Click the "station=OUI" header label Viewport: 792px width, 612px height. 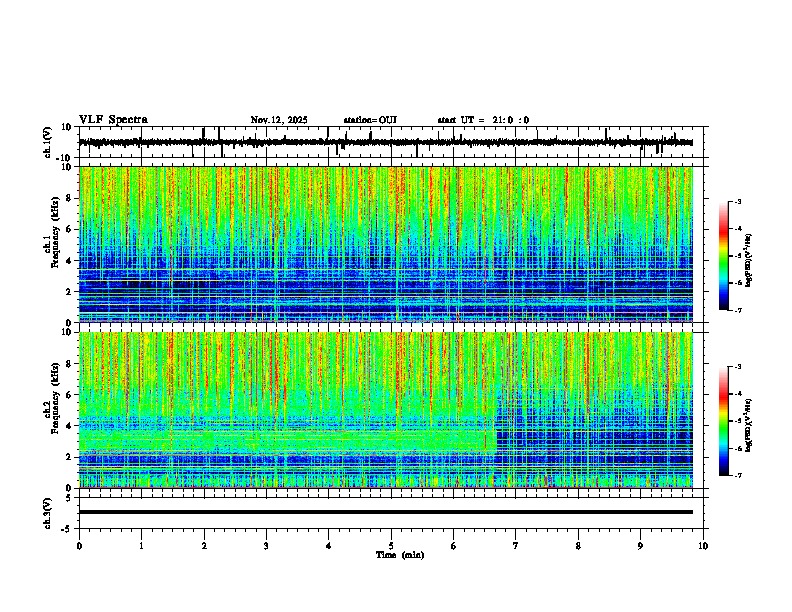370,120
